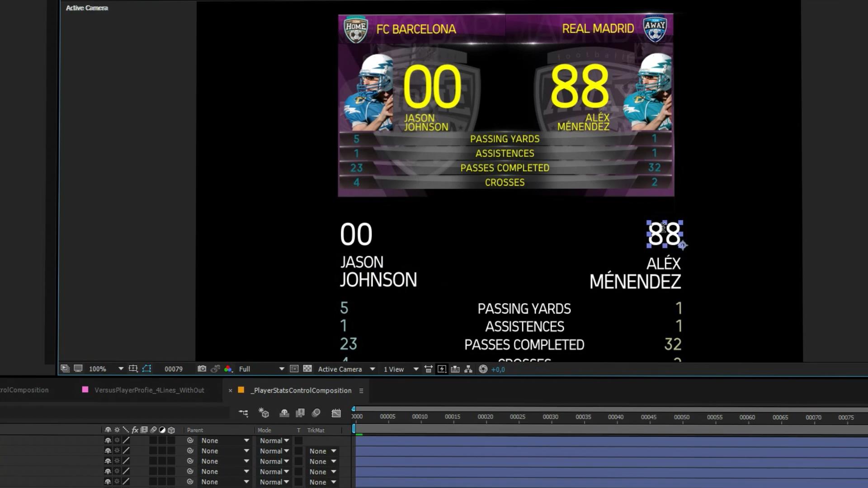Toggle Collapse Transformations on first layer row

(117, 440)
